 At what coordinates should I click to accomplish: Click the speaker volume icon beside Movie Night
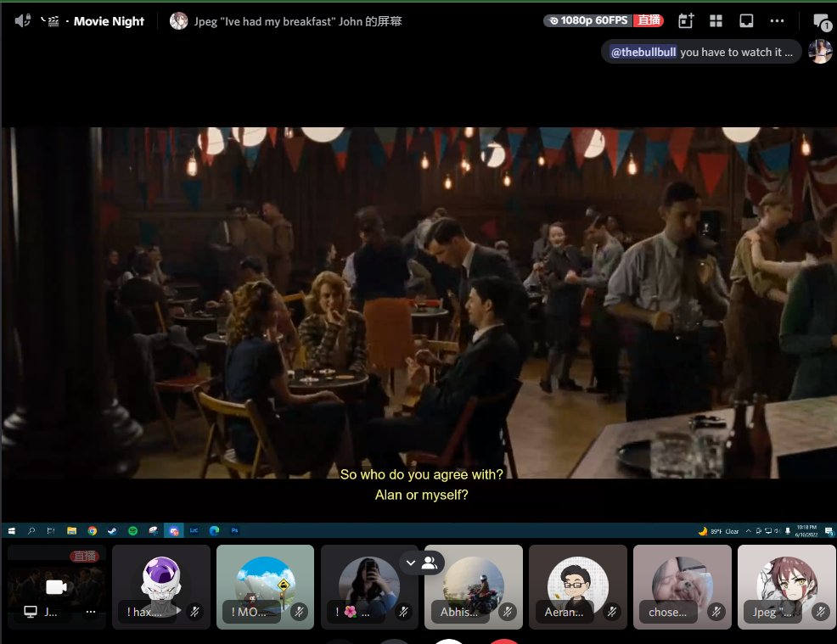[22, 21]
